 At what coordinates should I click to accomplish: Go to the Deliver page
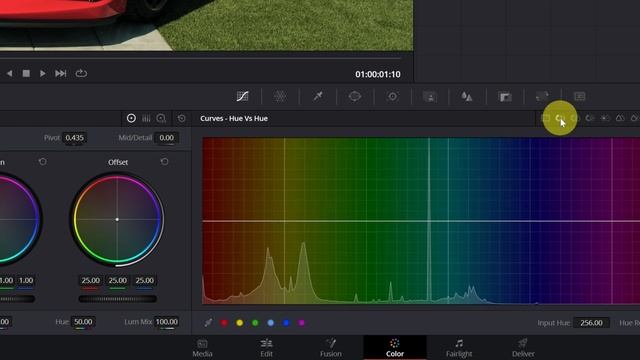point(523,348)
